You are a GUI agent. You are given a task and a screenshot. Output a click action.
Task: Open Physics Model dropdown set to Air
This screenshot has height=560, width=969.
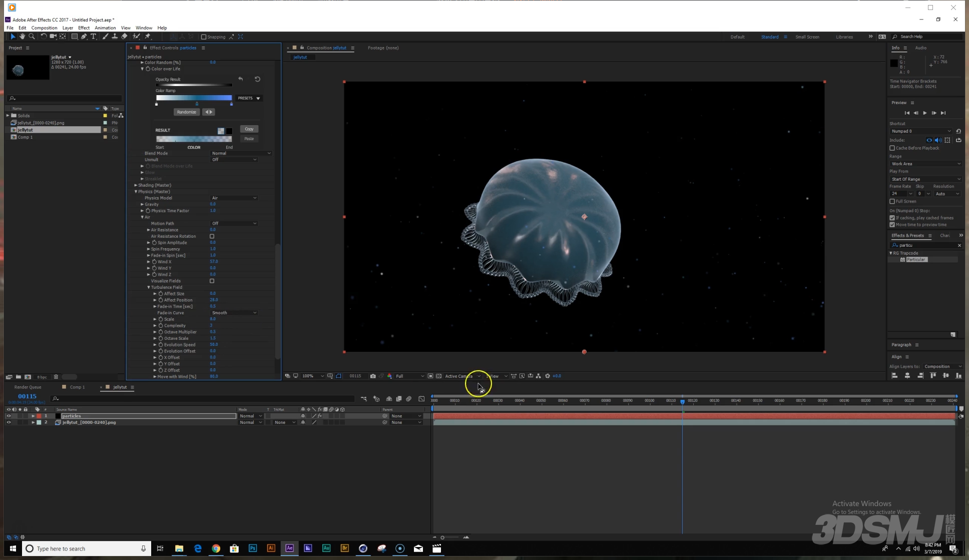coord(234,198)
